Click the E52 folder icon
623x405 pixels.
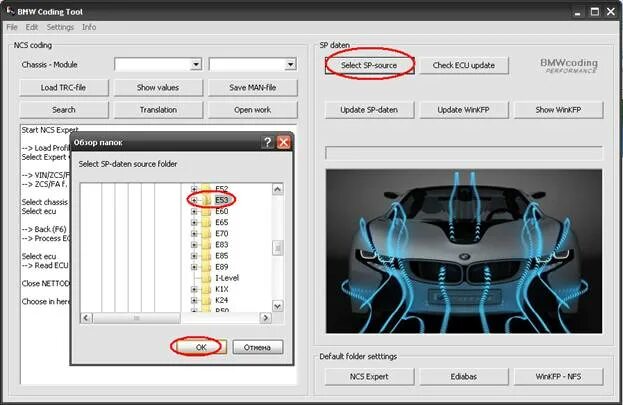[x=206, y=188]
